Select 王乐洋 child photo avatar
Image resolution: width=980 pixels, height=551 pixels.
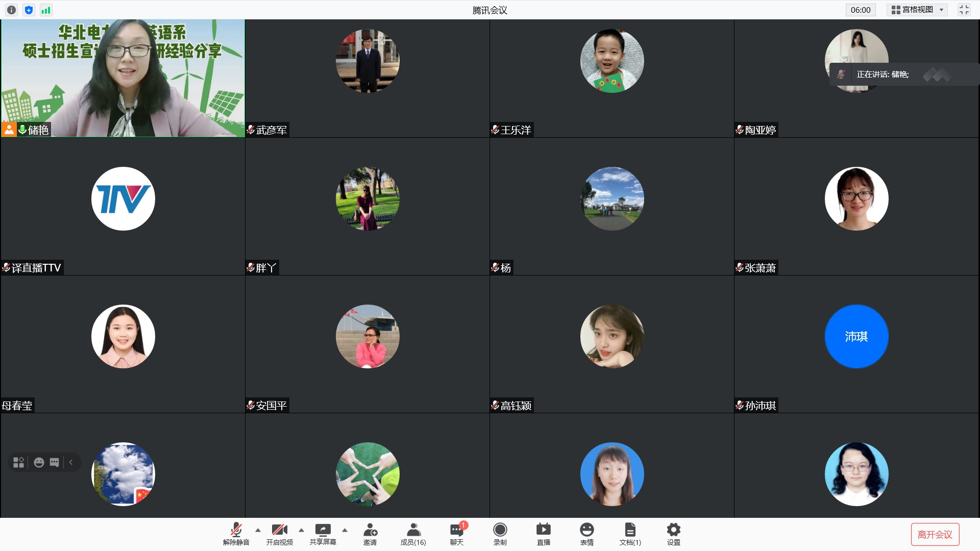pyautogui.click(x=612, y=61)
